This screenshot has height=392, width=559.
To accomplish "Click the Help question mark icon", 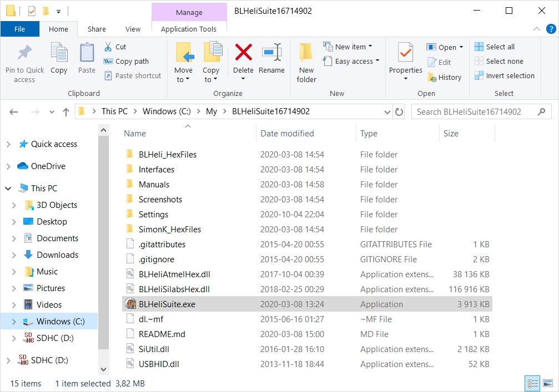I will pos(551,29).
